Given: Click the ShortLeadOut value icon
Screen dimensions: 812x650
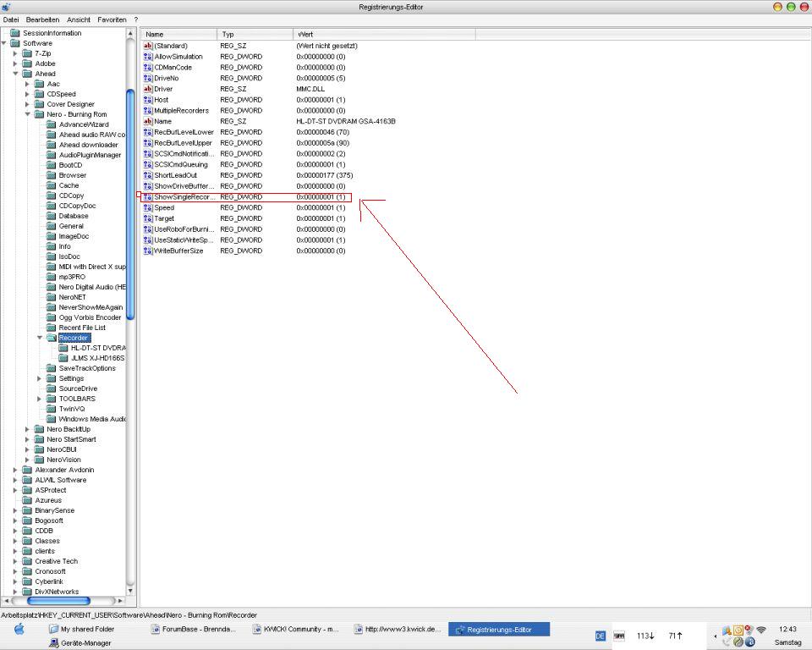Looking at the screenshot, I should pos(147,175).
